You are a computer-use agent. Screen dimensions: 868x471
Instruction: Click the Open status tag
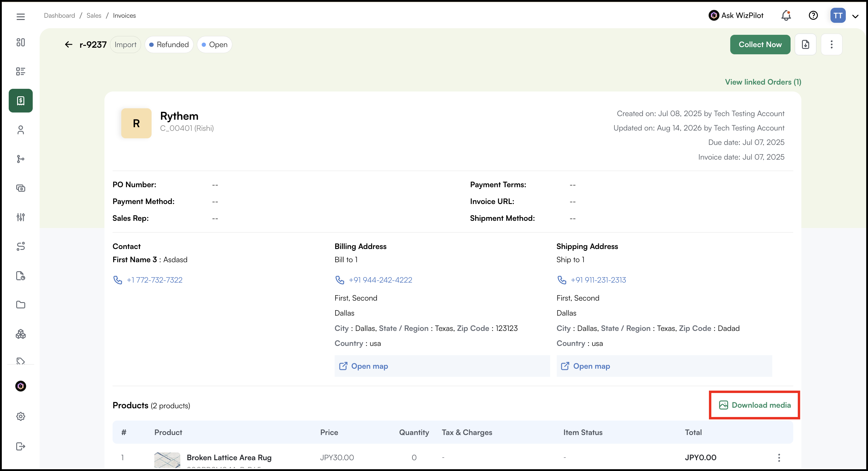(214, 44)
